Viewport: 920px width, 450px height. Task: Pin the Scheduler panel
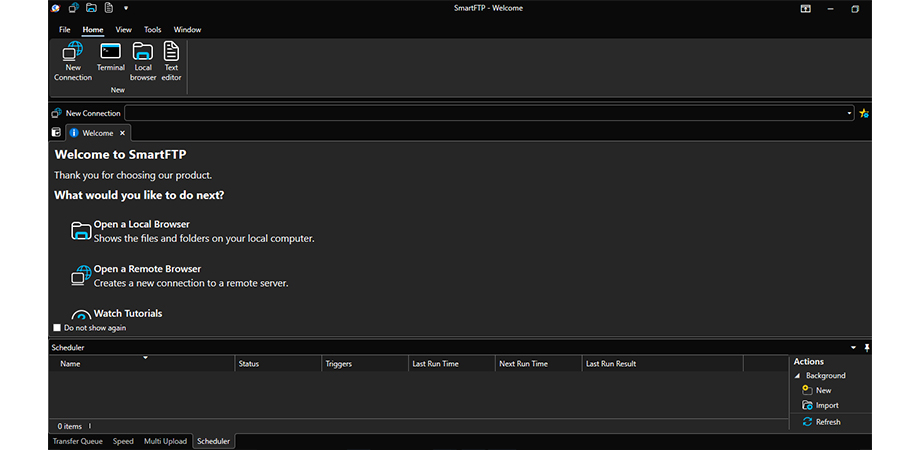pyautogui.click(x=867, y=348)
